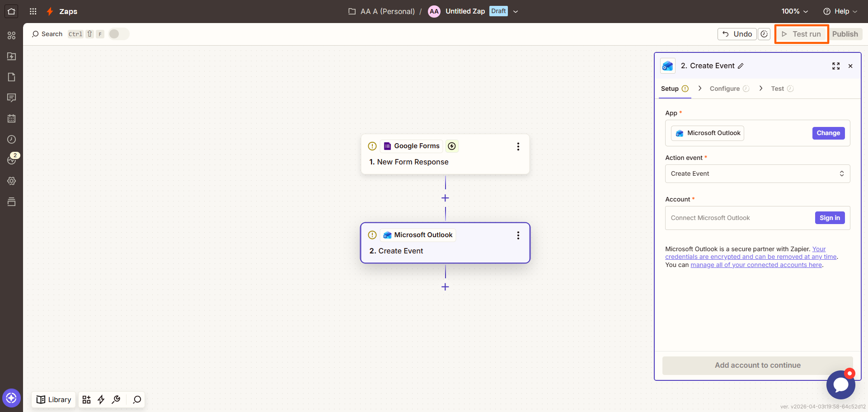Image resolution: width=868 pixels, height=412 pixels.
Task: Go to the Zapier home icon
Action: (11, 11)
